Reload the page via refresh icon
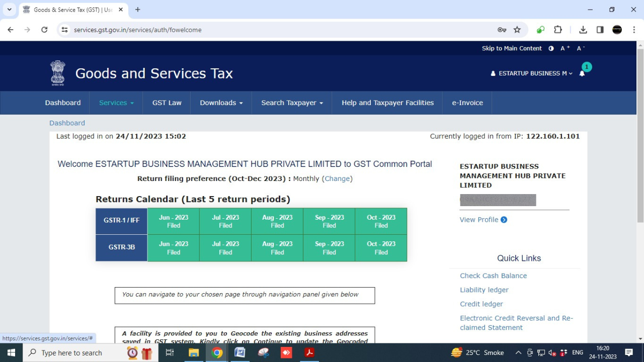This screenshot has height=362, width=644. pos(44,30)
